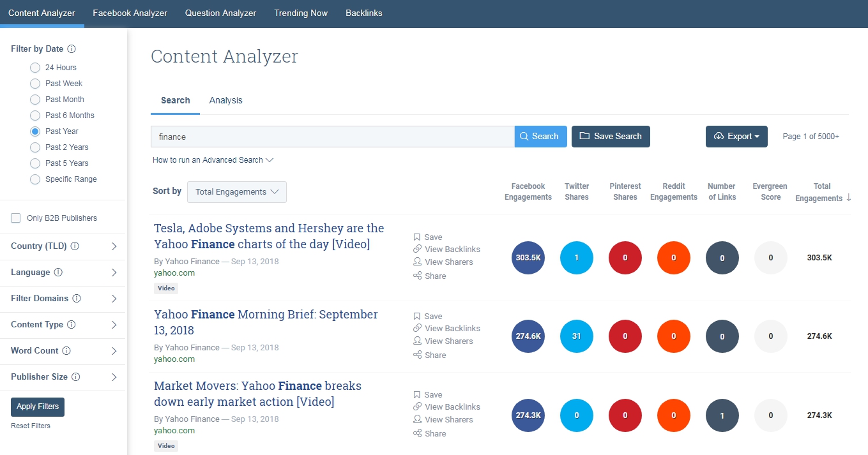Click the sharers person icon for Market Movers article
This screenshot has height=455, width=868.
click(x=417, y=419)
